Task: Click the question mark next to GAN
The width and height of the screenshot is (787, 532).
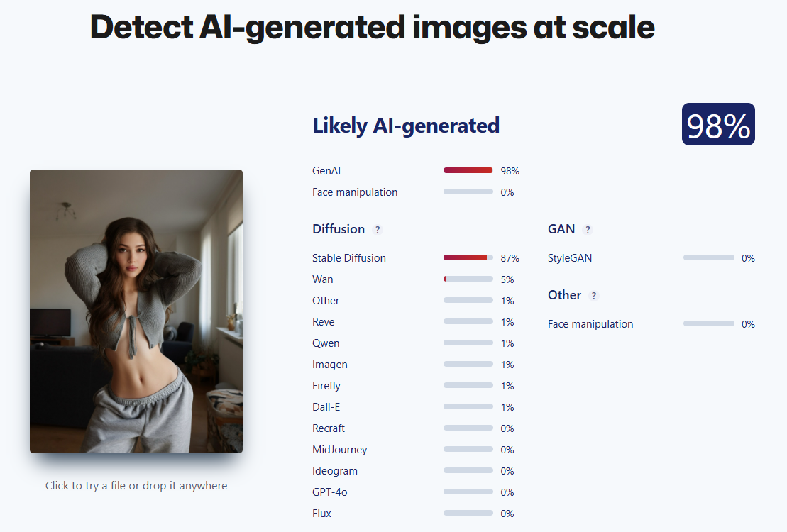Action: pos(588,230)
